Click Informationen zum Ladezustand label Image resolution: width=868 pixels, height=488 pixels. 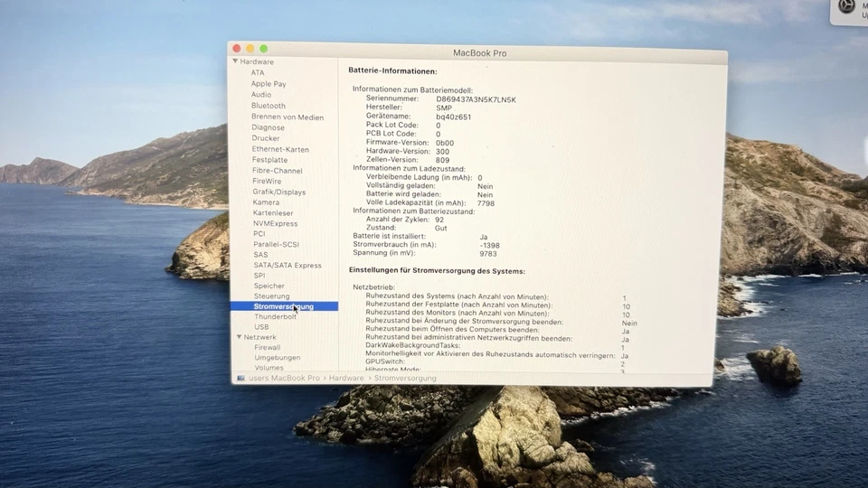pyautogui.click(x=409, y=168)
